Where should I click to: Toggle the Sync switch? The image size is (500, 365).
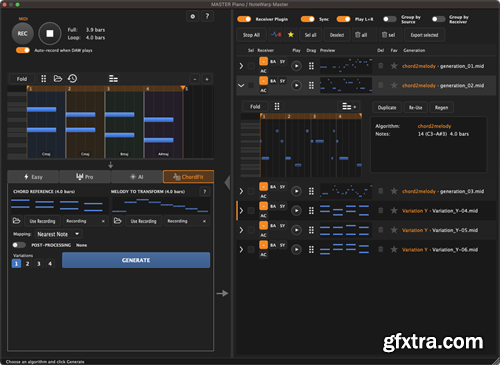coord(307,19)
